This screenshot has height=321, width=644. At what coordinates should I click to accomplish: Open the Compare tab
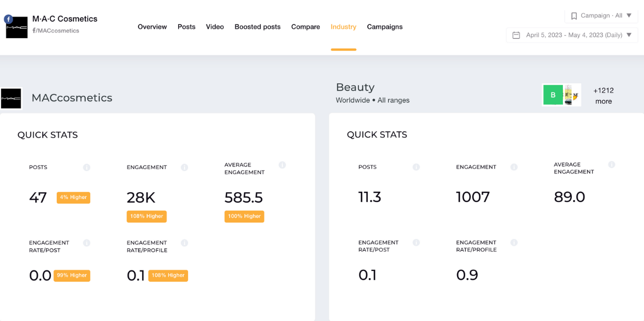pos(306,27)
